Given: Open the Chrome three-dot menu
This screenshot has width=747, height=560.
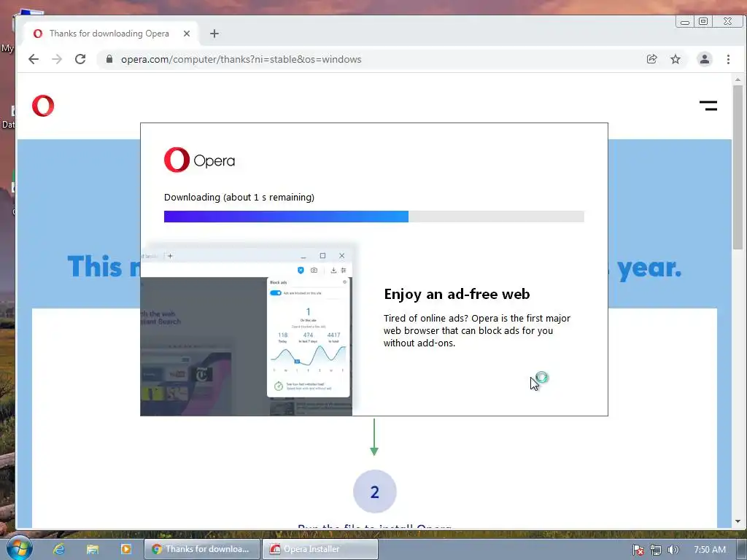Looking at the screenshot, I should pos(728,59).
